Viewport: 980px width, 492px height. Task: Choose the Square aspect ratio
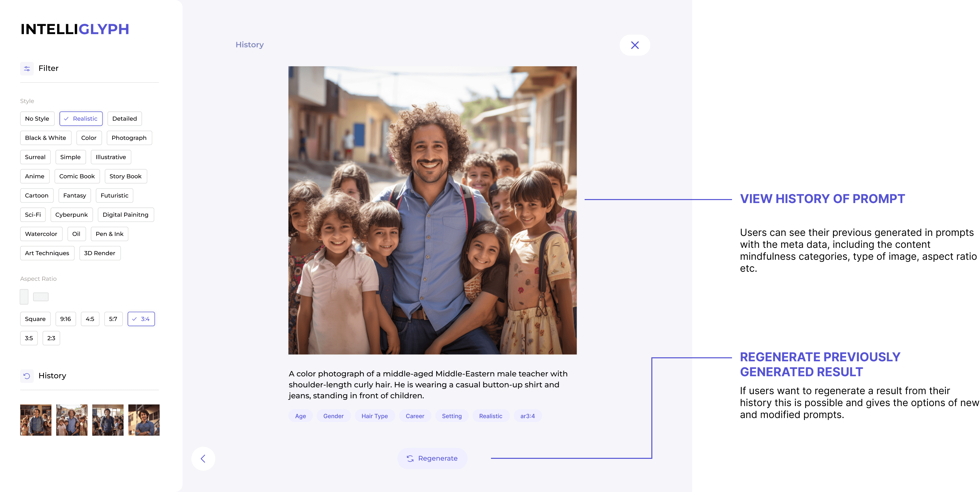tap(35, 319)
